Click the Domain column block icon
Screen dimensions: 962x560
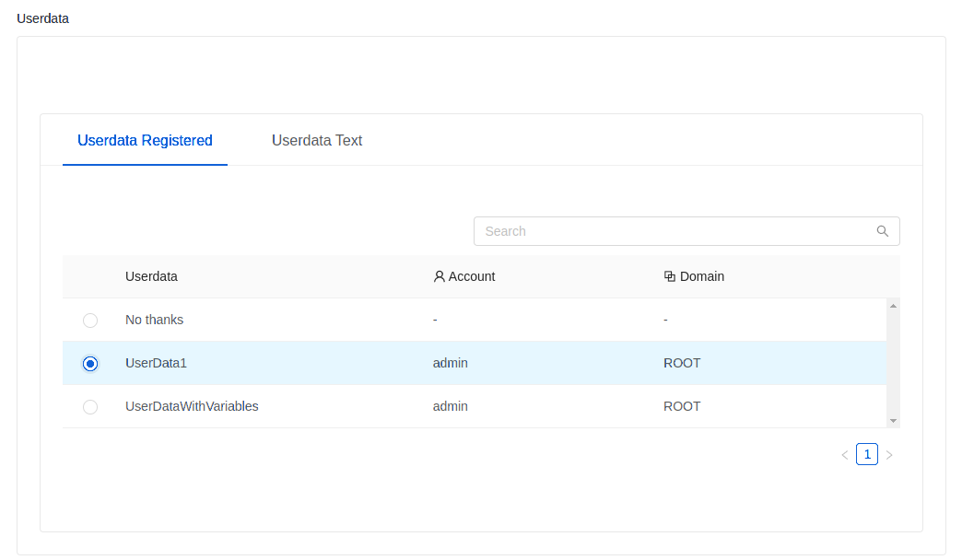670,276
